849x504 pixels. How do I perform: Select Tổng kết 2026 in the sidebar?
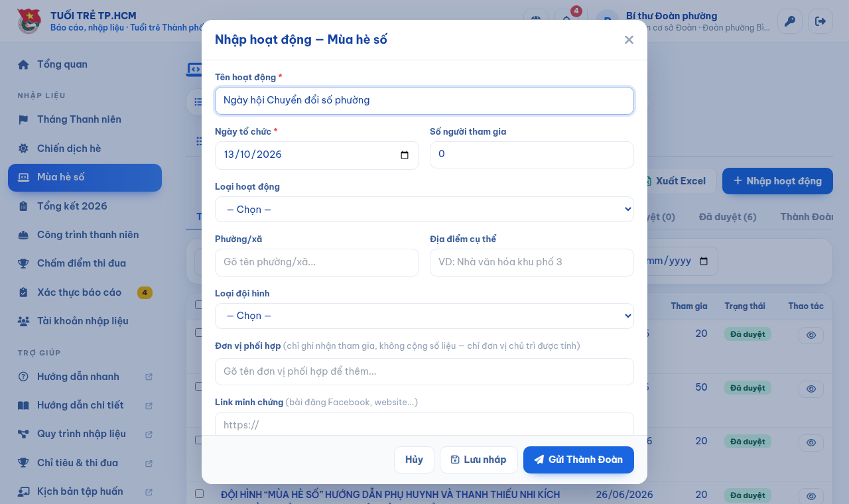coord(85,206)
